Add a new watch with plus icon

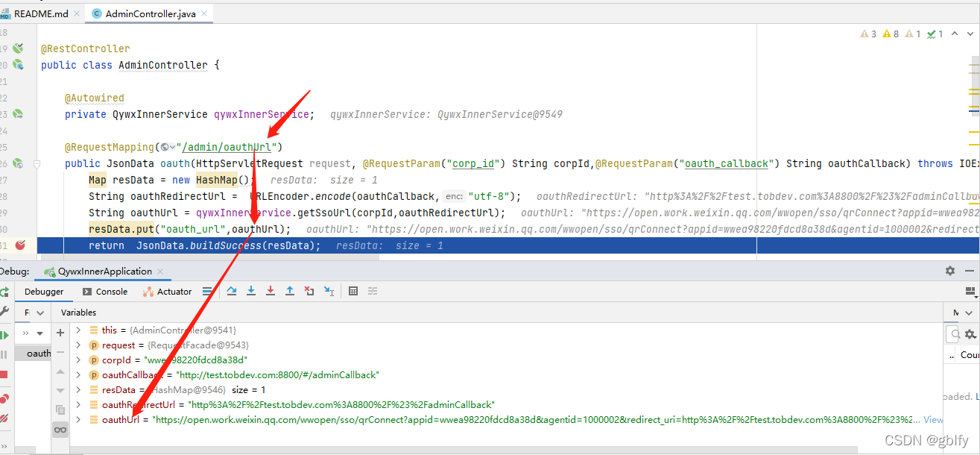pos(60,333)
